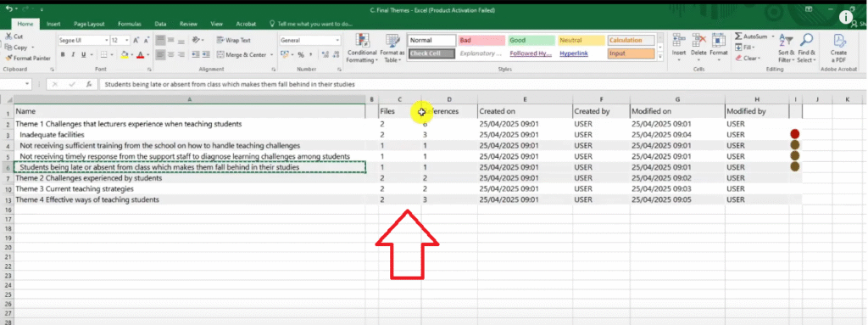Image resolution: width=868 pixels, height=325 pixels.
Task: Apply percent style
Action: (301, 55)
